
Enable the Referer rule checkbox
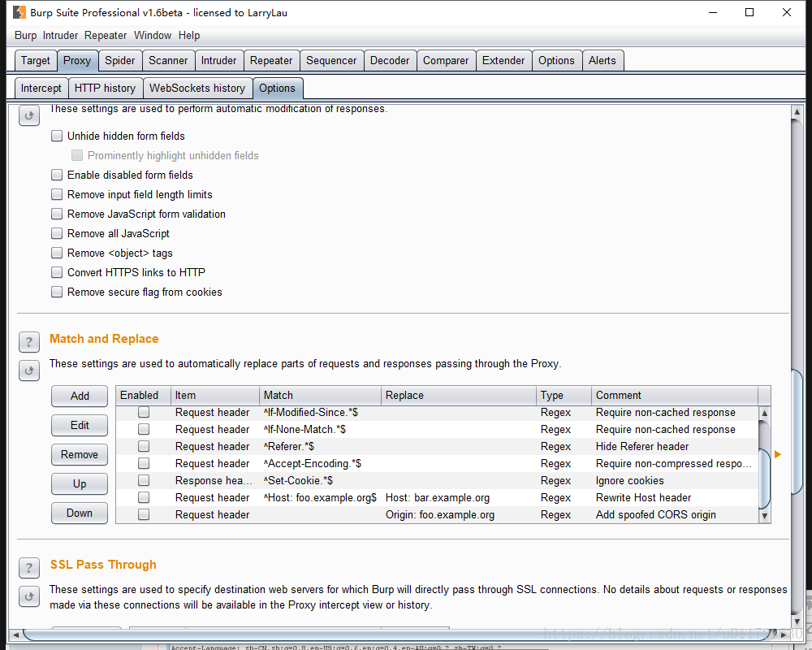(x=144, y=446)
